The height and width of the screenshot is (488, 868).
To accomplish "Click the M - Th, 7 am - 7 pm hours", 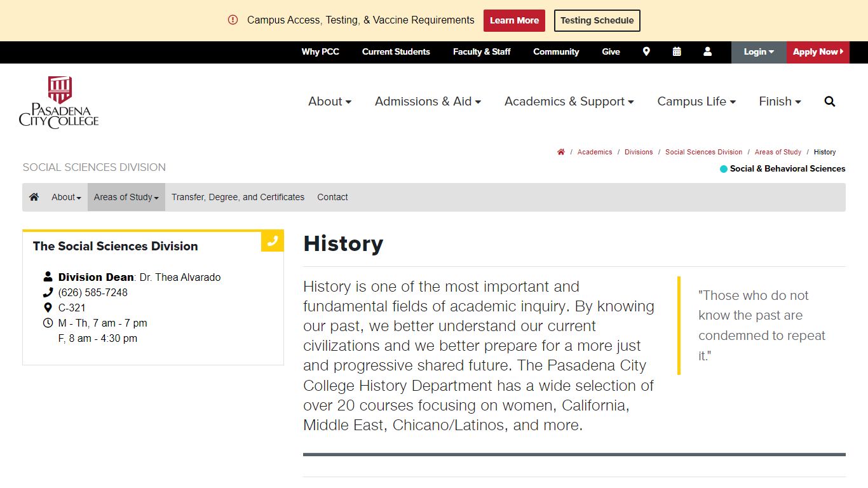I will (x=102, y=323).
